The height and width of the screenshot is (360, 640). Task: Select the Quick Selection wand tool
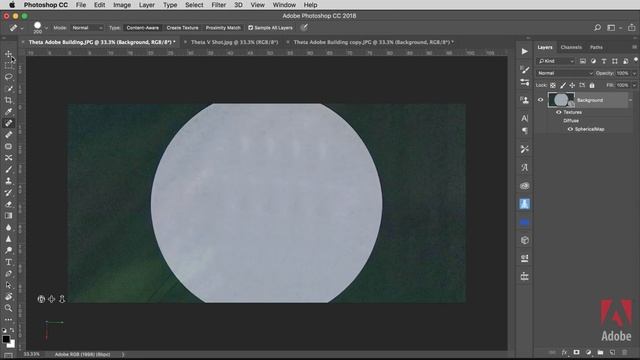click(8, 89)
